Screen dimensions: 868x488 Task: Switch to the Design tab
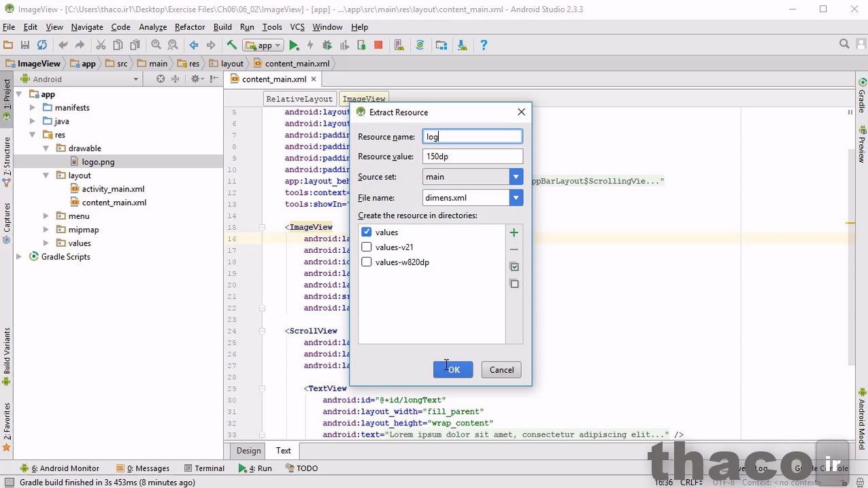[248, 451]
